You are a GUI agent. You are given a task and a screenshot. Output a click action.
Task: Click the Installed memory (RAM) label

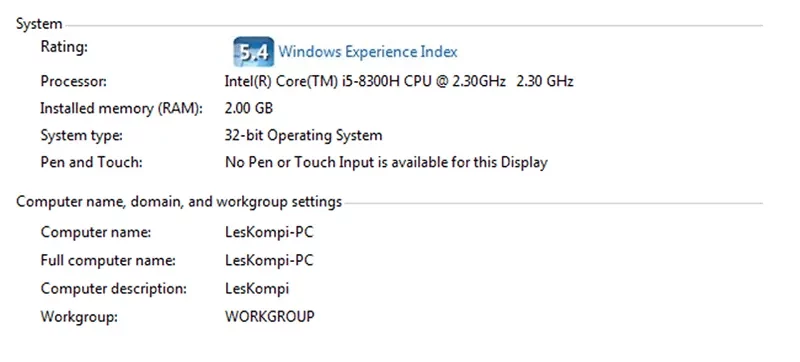pos(121,108)
